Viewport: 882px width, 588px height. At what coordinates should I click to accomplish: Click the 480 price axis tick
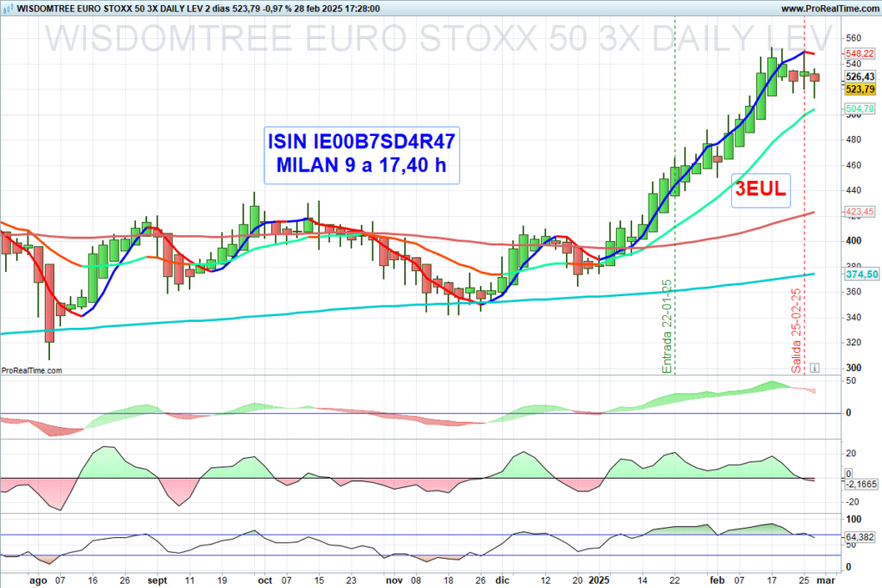[x=854, y=139]
